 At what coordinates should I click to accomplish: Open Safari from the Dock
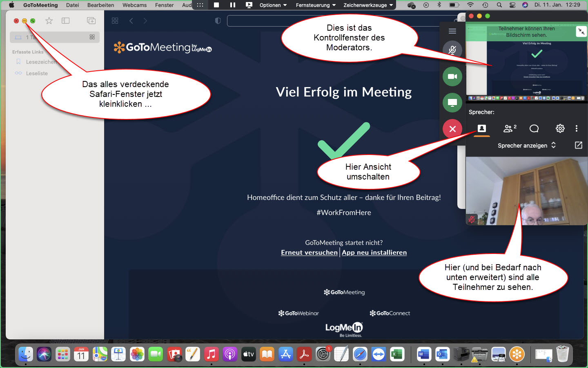[360, 354]
